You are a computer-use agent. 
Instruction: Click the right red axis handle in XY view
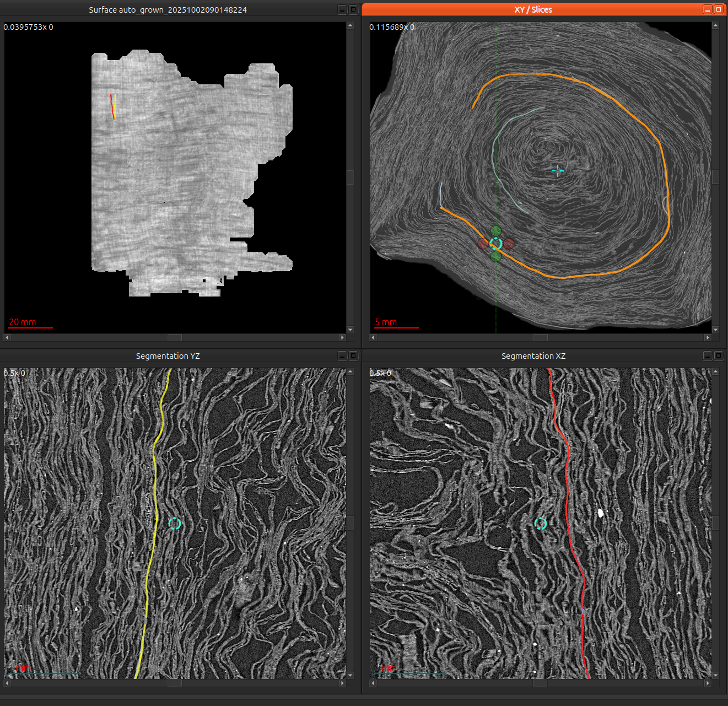(x=509, y=243)
